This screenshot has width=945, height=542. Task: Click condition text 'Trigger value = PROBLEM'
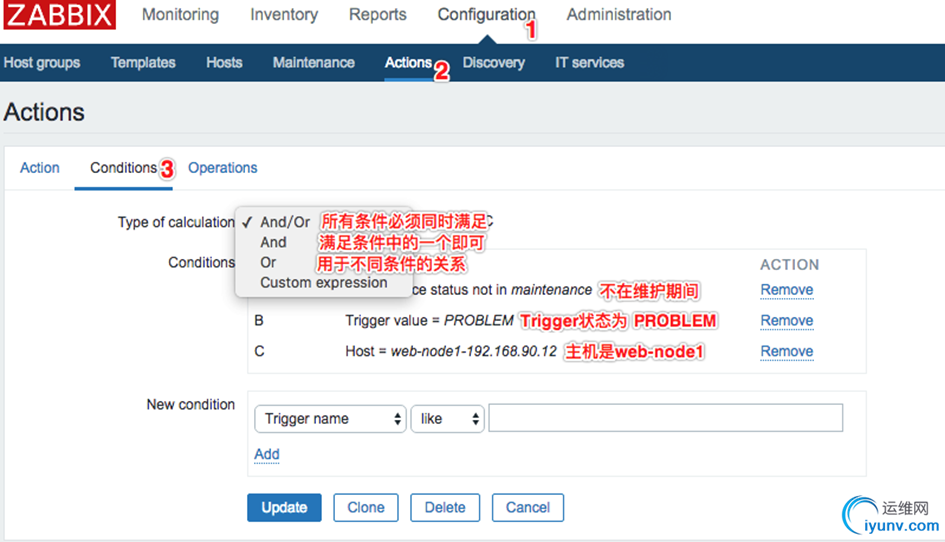point(429,321)
